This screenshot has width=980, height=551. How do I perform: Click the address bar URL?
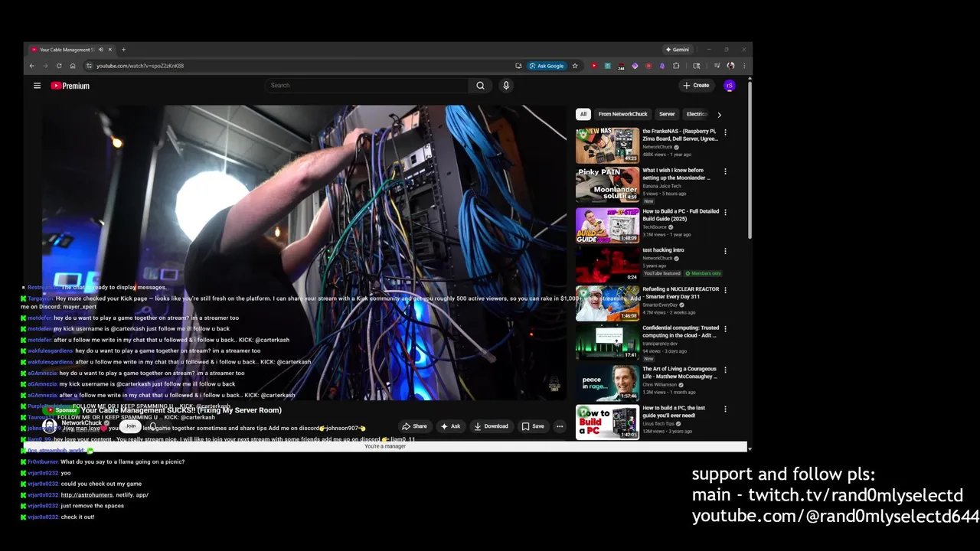(x=140, y=66)
